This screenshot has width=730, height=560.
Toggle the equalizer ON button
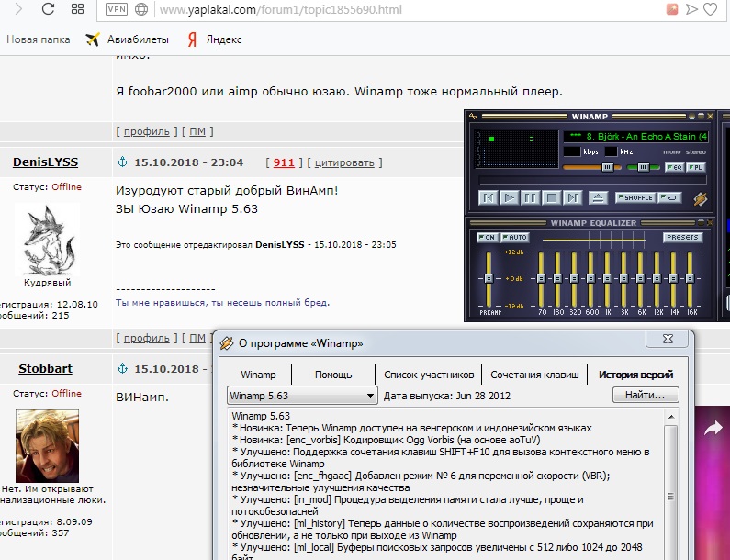486,237
